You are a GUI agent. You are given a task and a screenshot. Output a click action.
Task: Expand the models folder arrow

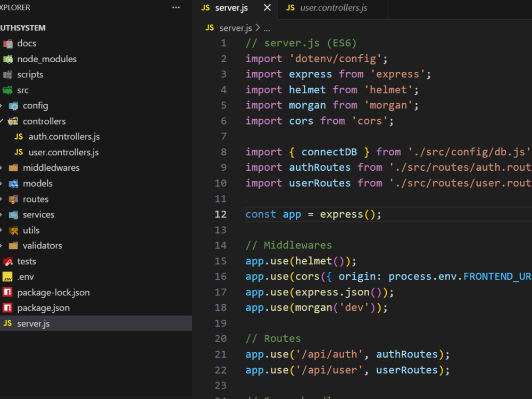tap(2, 184)
